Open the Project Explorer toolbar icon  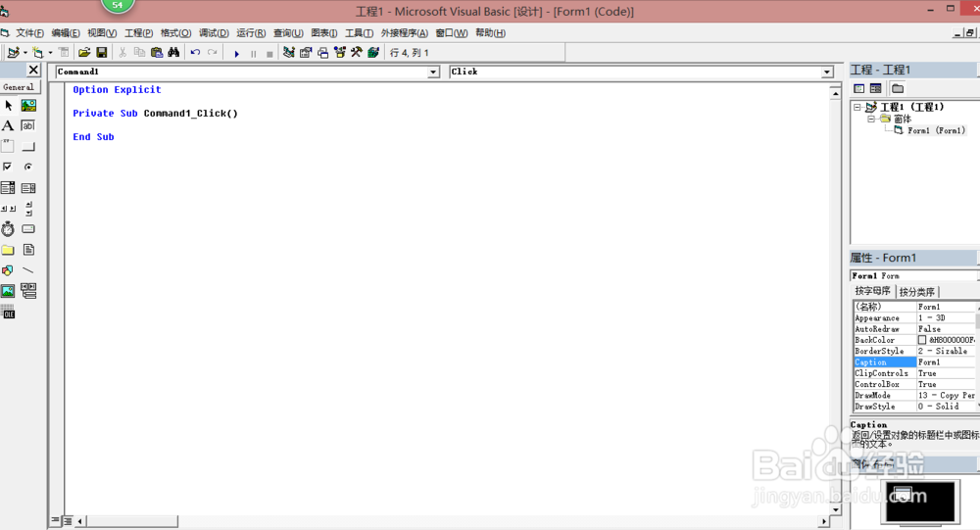pyautogui.click(x=288, y=53)
